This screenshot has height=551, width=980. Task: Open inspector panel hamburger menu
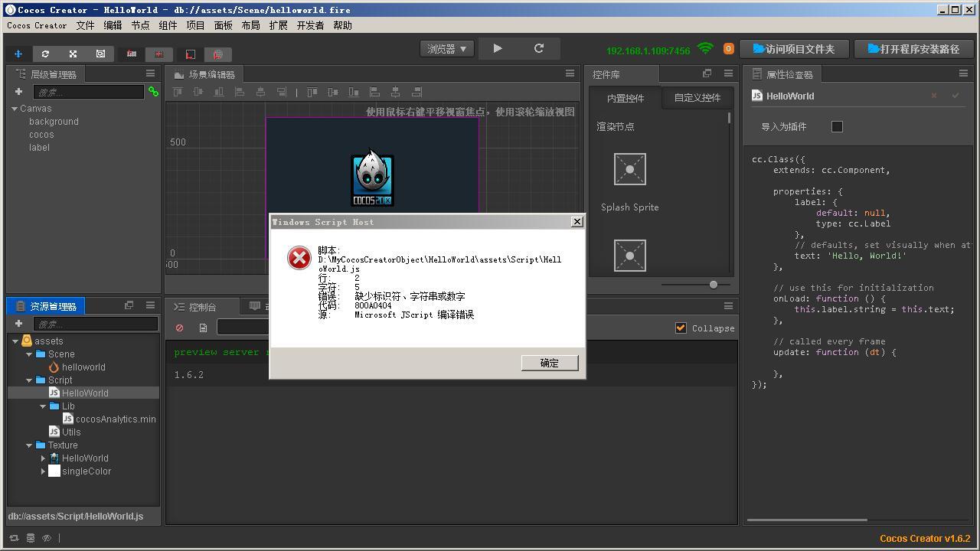[x=963, y=73]
